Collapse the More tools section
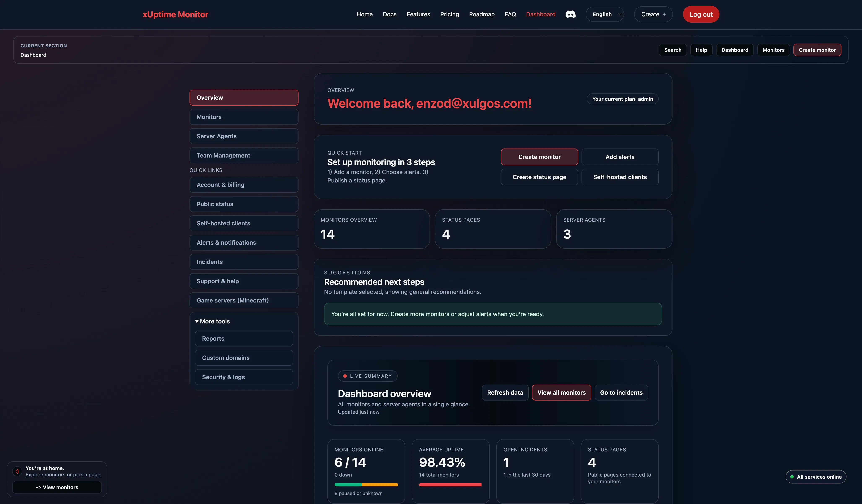 (x=212, y=321)
